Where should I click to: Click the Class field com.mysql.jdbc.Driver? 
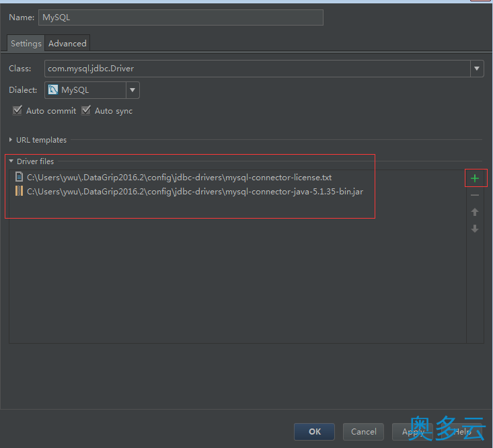257,68
